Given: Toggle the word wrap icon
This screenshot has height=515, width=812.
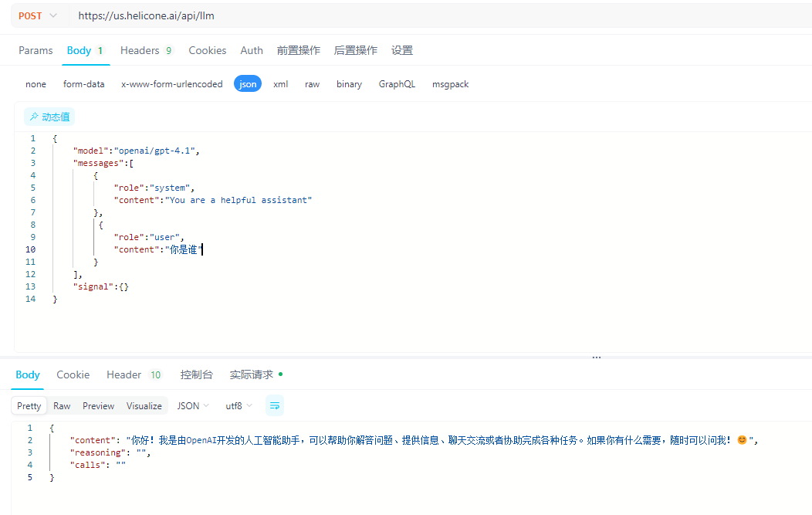Looking at the screenshot, I should [275, 405].
